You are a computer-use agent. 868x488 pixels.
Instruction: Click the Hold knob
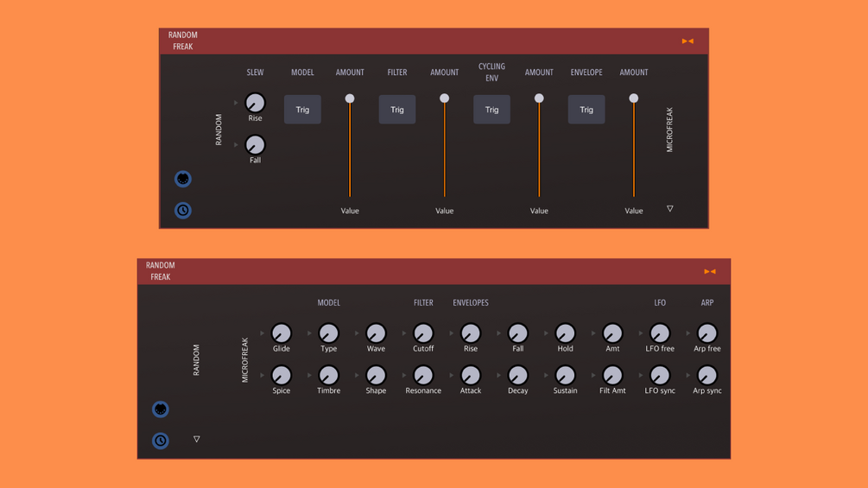coord(565,333)
